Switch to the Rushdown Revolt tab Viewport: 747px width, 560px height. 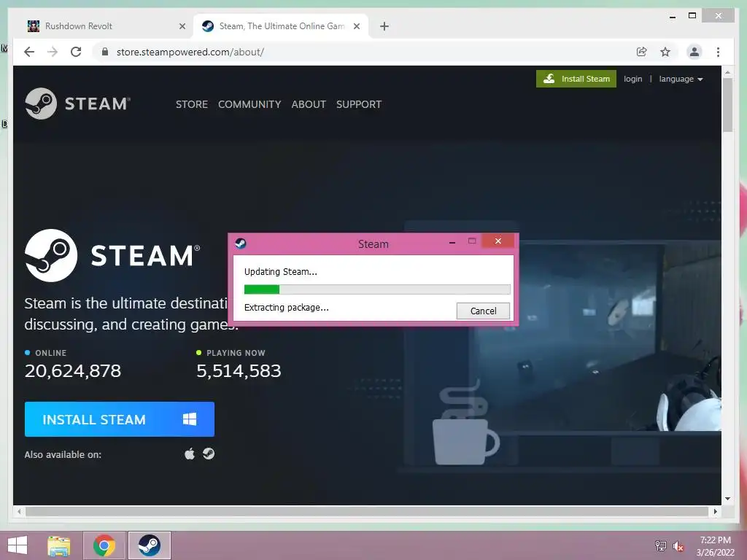pos(105,26)
